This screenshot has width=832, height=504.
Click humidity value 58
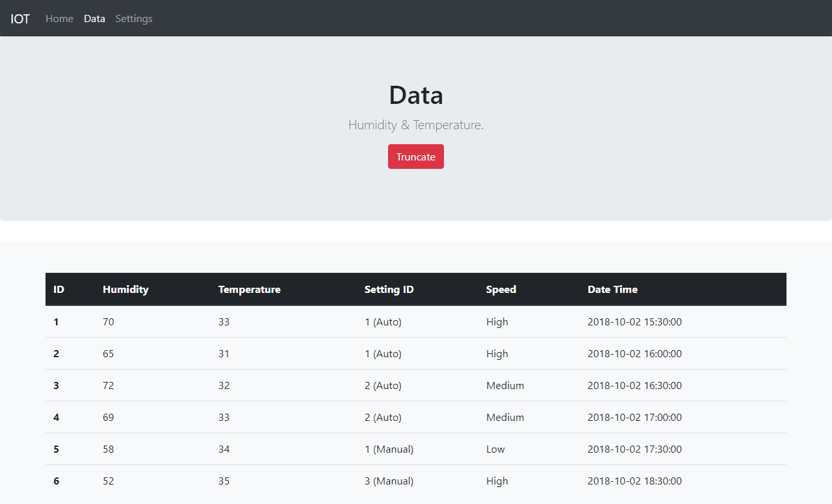(x=109, y=449)
